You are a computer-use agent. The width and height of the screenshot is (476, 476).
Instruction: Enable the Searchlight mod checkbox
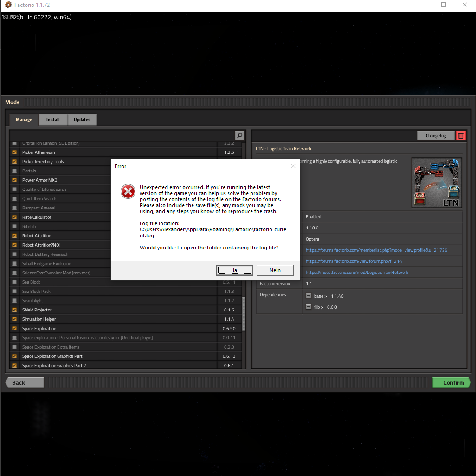click(x=14, y=300)
